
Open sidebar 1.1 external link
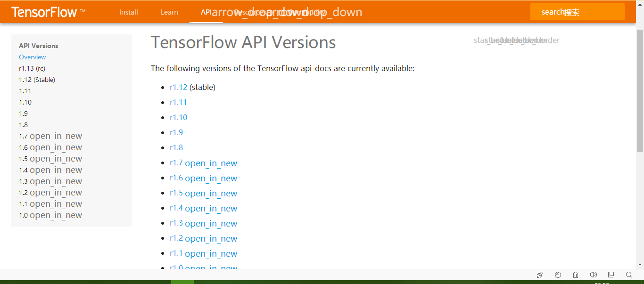coord(50,204)
